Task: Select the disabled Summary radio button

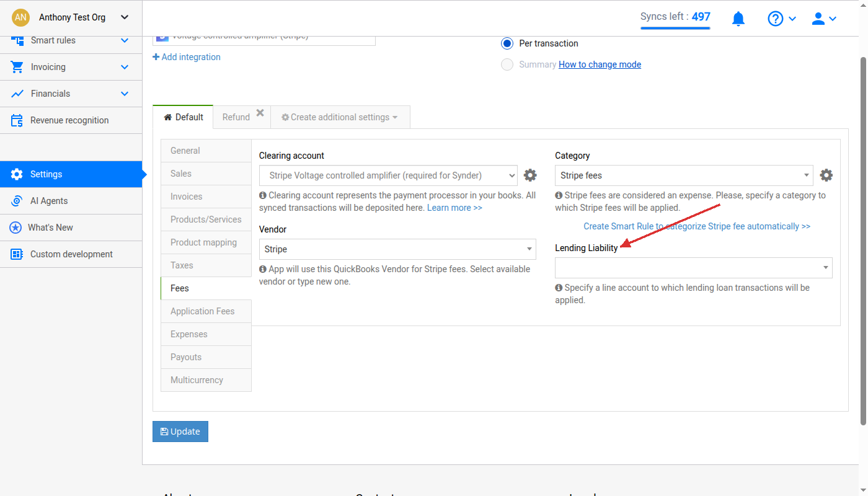Action: point(507,64)
